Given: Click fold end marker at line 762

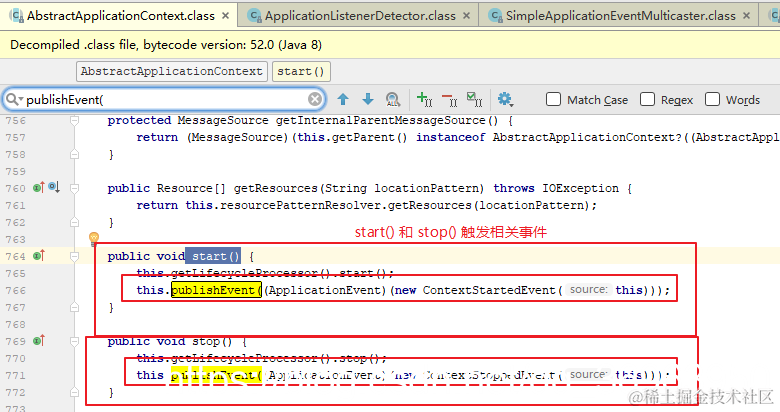Looking at the screenshot, I should [75, 222].
